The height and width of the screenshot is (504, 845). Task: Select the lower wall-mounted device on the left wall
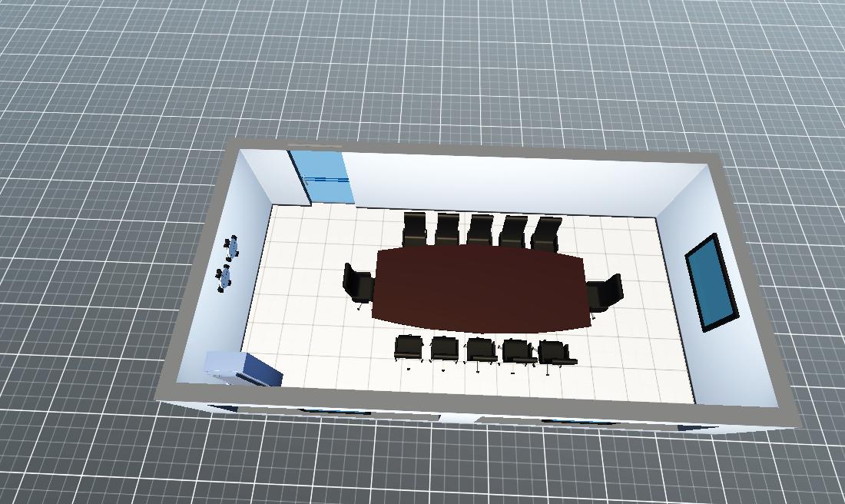tap(224, 277)
